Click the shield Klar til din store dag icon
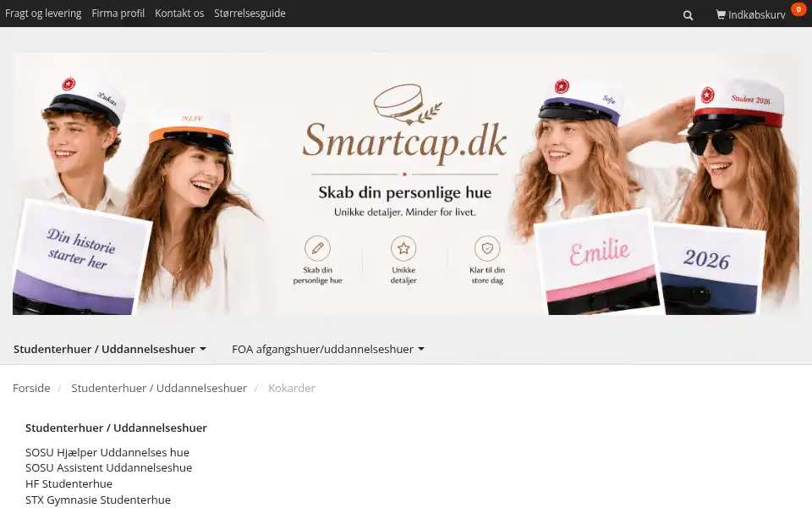The height and width of the screenshot is (508, 812). click(x=487, y=248)
